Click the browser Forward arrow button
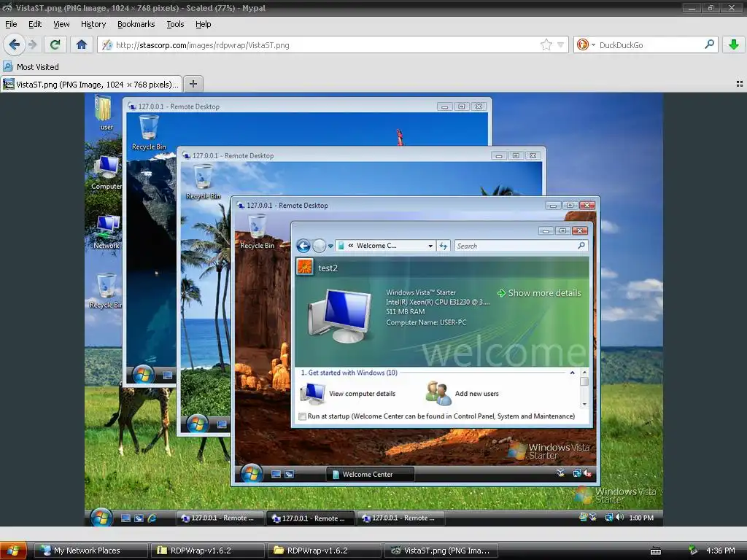The width and height of the screenshot is (747, 560). point(32,44)
